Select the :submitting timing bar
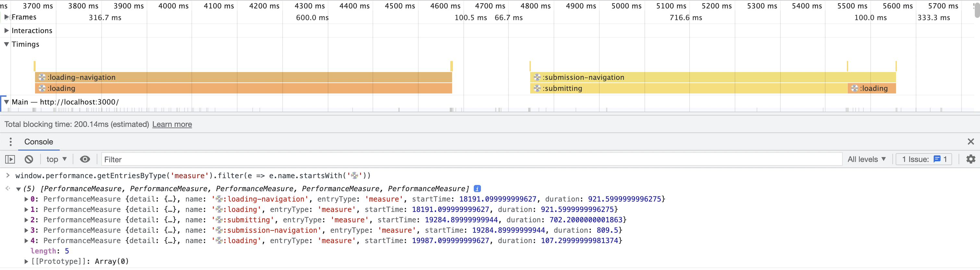980x270 pixels. [x=689, y=88]
